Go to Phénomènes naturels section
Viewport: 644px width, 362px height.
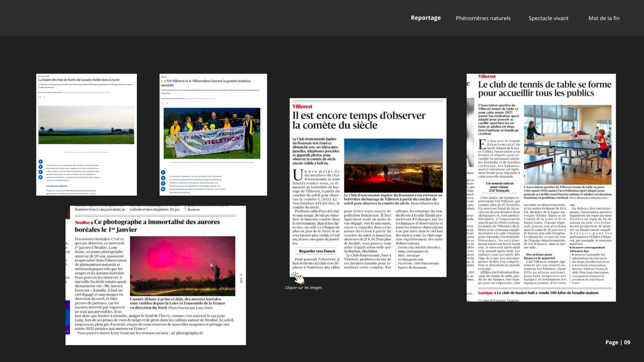483,18
